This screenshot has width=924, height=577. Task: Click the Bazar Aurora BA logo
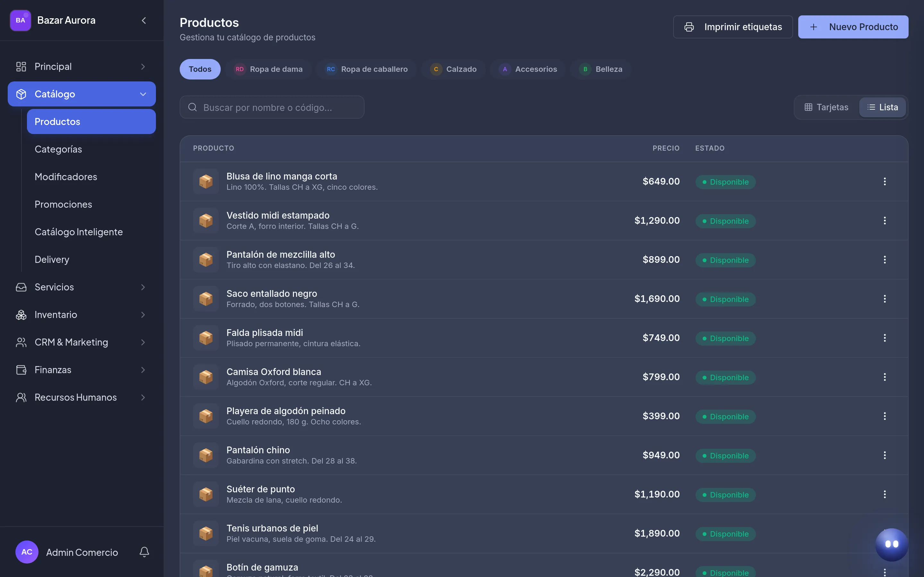tap(20, 21)
